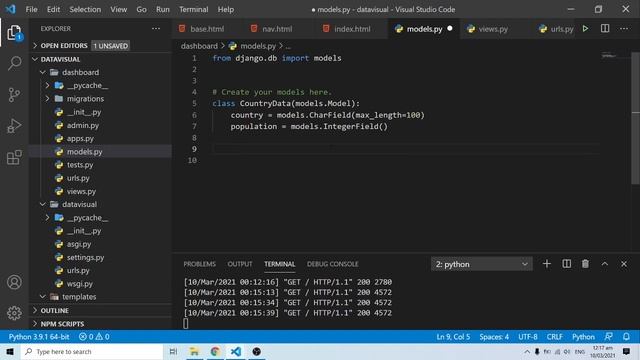Open the notifications bell in status bar
640x360 pixels.
[x=626, y=337]
